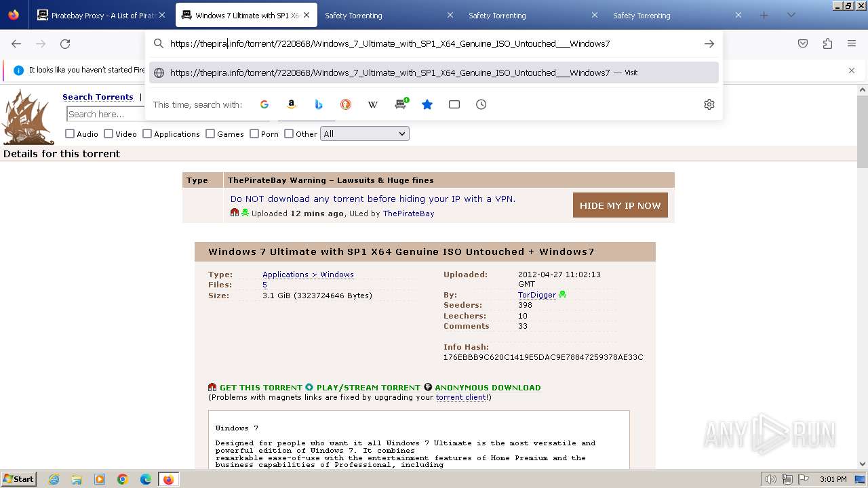The image size is (868, 488).
Task: Search open tabs icon
Action: pos(454,104)
